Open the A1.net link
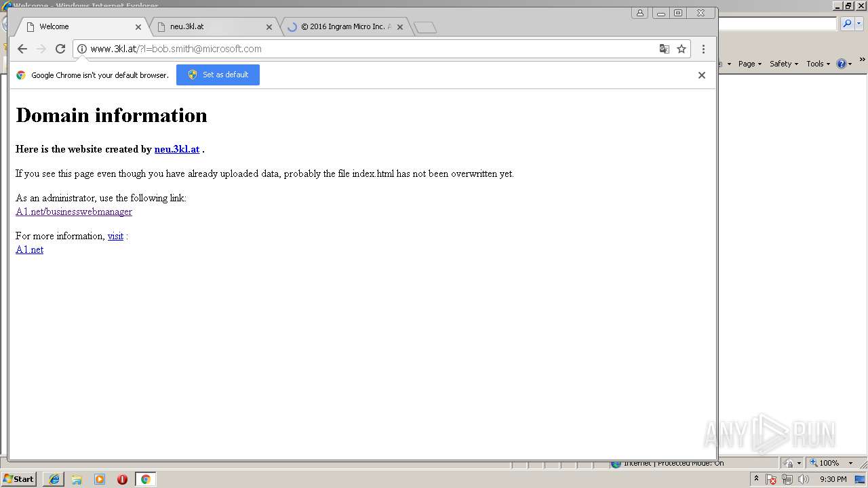The image size is (868, 488). (x=29, y=249)
